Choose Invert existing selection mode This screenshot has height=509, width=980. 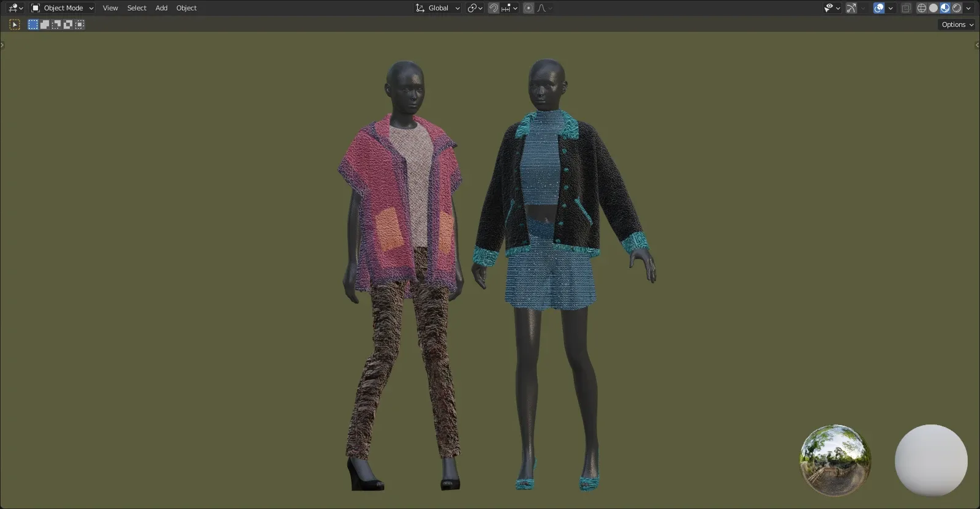pos(68,25)
